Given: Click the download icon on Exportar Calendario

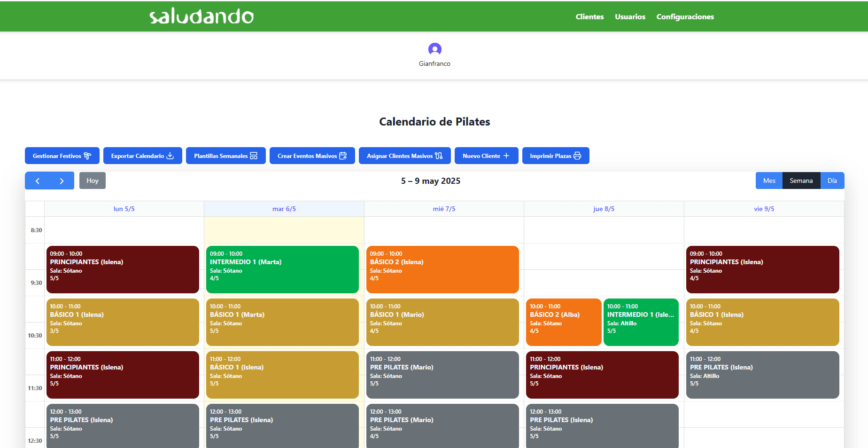Looking at the screenshot, I should point(170,156).
